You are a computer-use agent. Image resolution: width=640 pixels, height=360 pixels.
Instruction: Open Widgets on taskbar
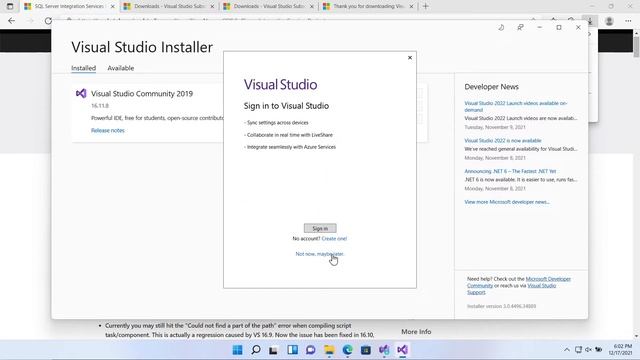click(292, 350)
